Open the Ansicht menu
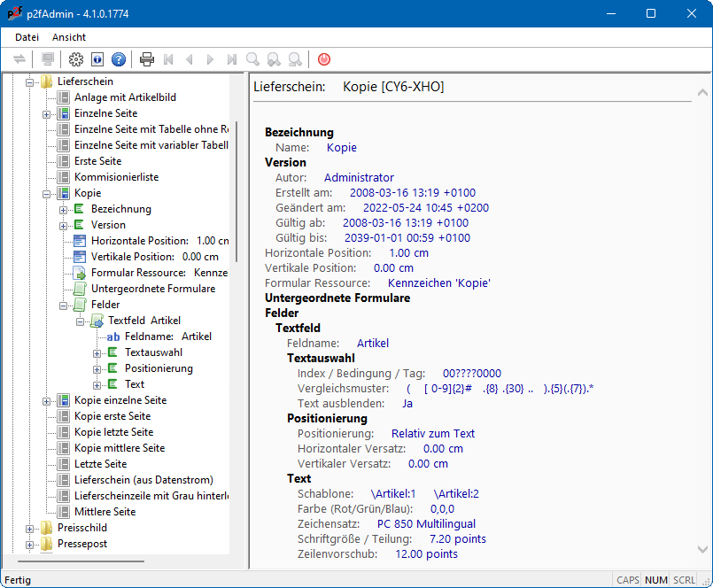Image resolution: width=713 pixels, height=588 pixels. [x=69, y=37]
